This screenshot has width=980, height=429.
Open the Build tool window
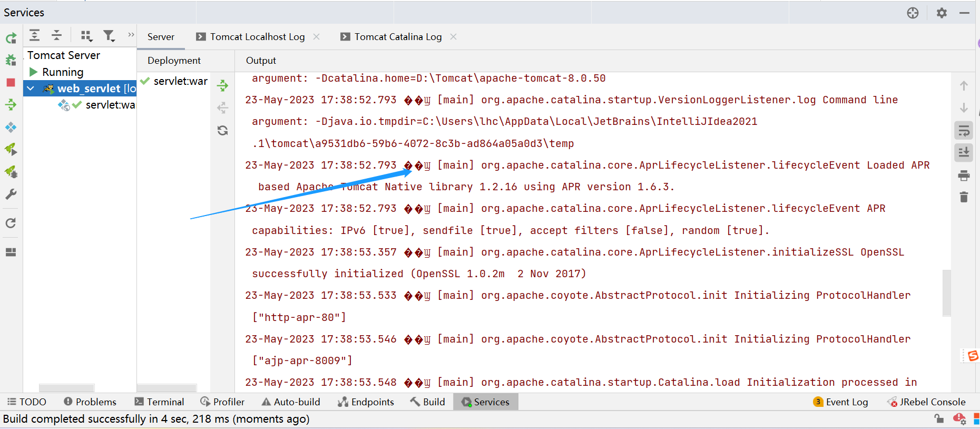(428, 402)
